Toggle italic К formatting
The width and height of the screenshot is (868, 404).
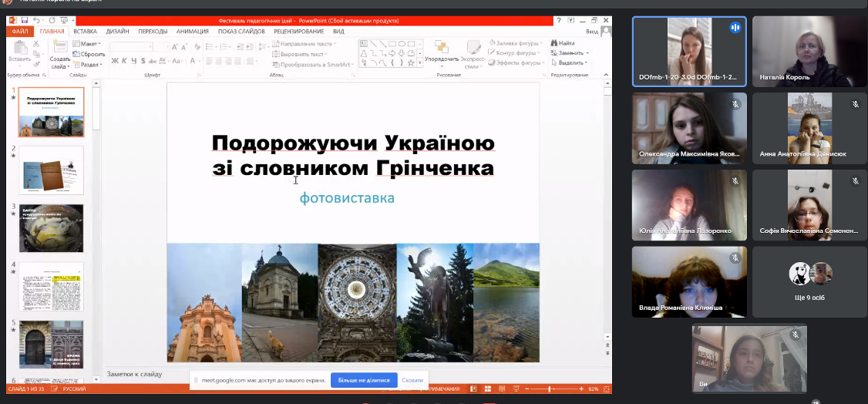pyautogui.click(x=123, y=61)
